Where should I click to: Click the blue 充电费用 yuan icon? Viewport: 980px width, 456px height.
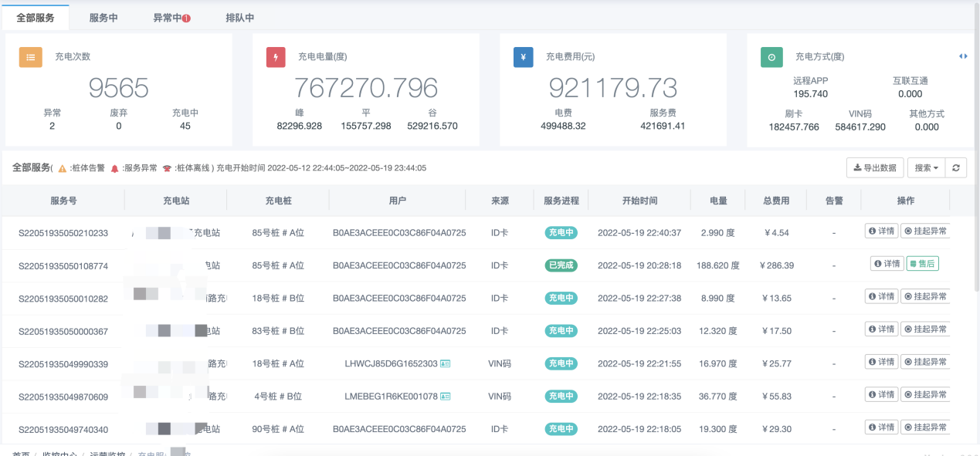(x=524, y=57)
